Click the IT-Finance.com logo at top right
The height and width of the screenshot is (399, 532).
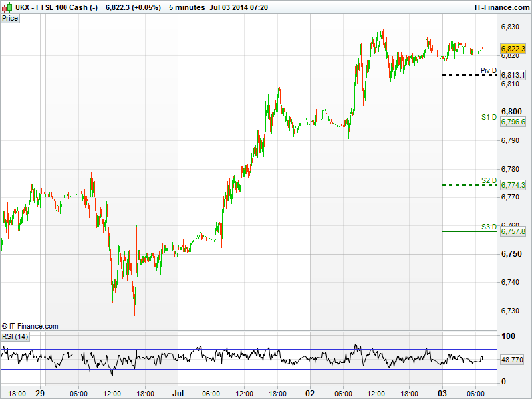coord(499,7)
